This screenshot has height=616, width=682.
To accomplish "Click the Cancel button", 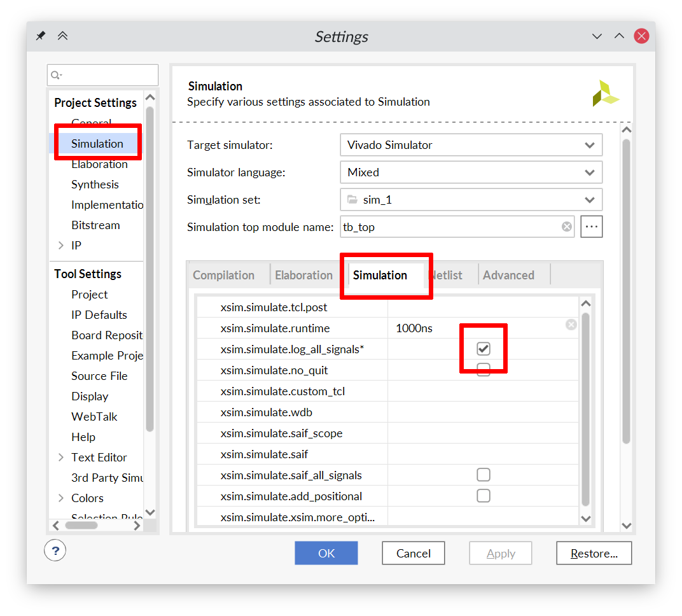I will pos(413,554).
